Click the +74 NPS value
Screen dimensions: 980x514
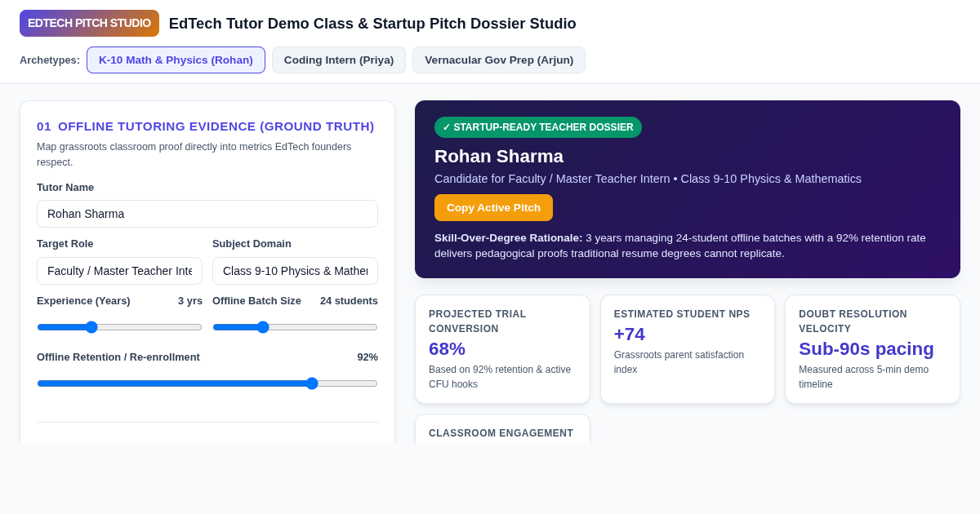[630, 334]
